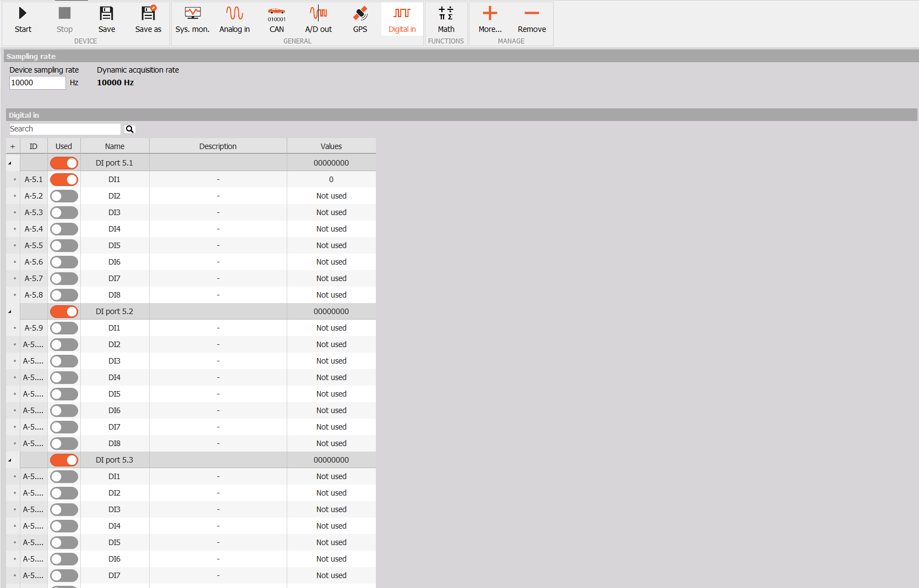Click More... to add a module
Screen dimensions: 919x588
[x=490, y=20]
